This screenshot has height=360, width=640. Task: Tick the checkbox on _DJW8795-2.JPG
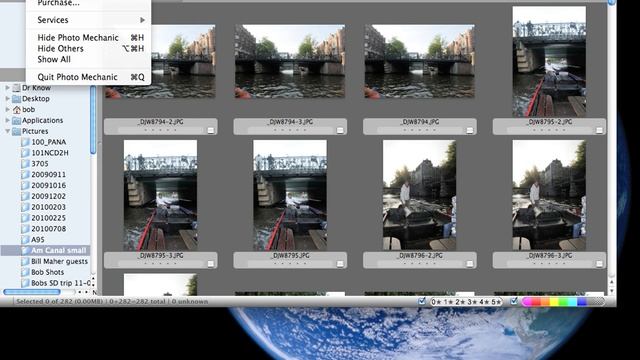599,131
